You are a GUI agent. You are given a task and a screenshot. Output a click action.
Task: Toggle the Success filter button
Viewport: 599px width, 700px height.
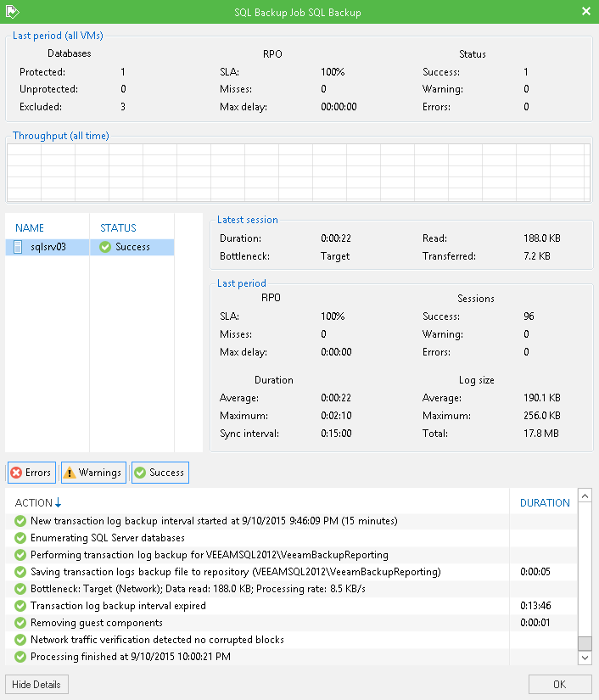(x=160, y=473)
